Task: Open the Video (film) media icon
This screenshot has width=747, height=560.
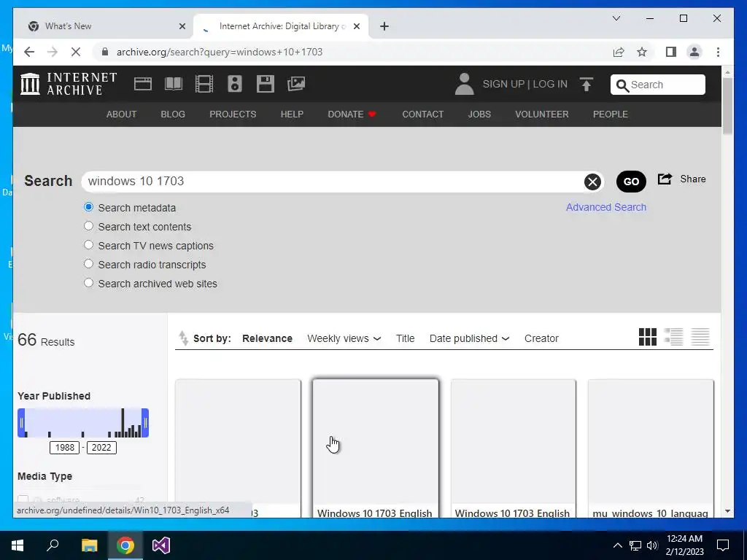Action: [x=204, y=84]
